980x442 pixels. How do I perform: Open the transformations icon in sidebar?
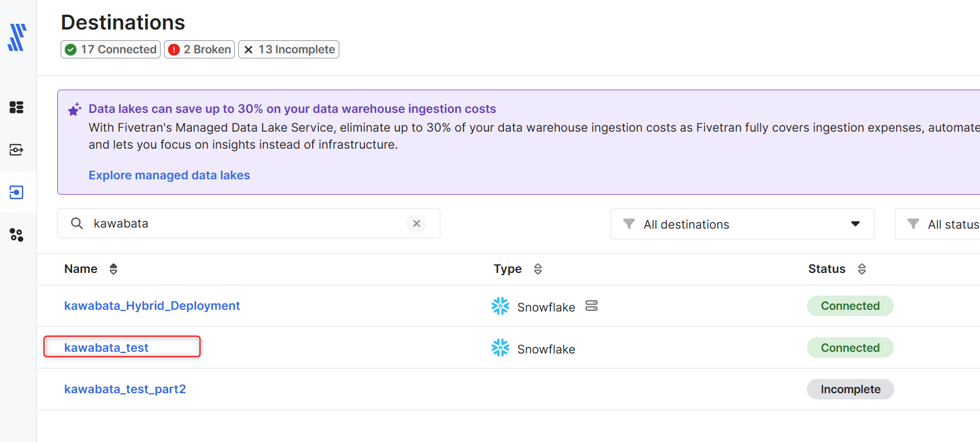16,235
